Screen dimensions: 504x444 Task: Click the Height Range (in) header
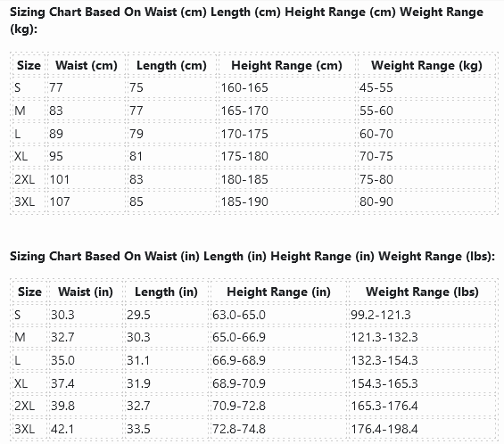pos(278,292)
